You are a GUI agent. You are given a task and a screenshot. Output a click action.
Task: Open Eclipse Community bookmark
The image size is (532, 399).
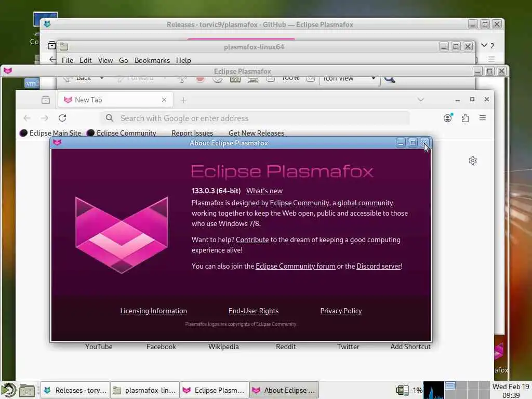point(122,133)
